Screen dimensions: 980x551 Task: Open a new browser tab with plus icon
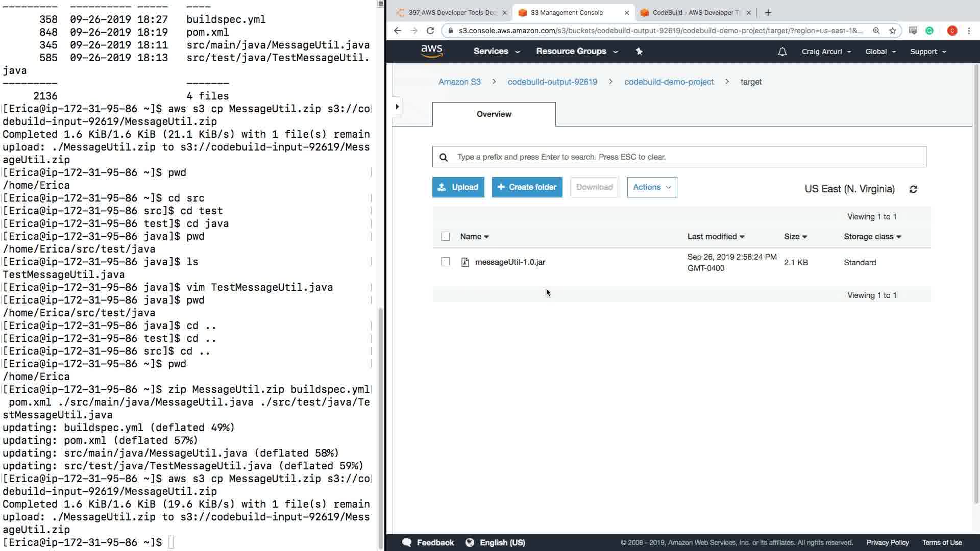[768, 13]
